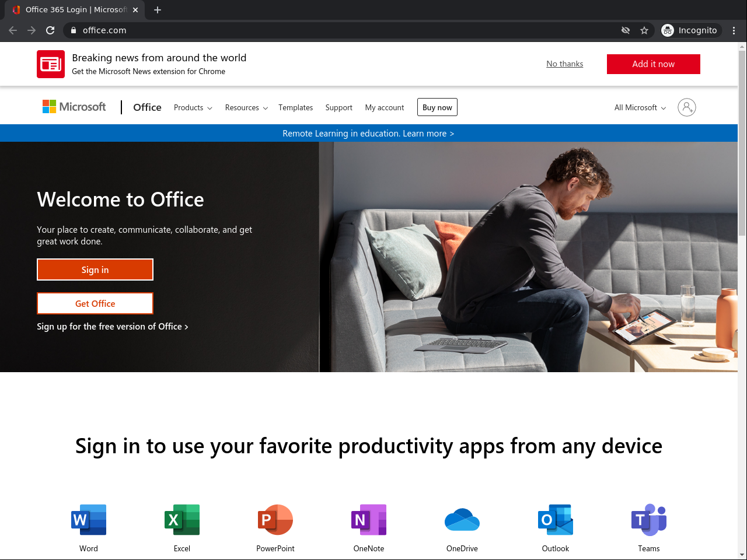Dismiss the banner with No thanks
The image size is (747, 560).
(x=565, y=64)
